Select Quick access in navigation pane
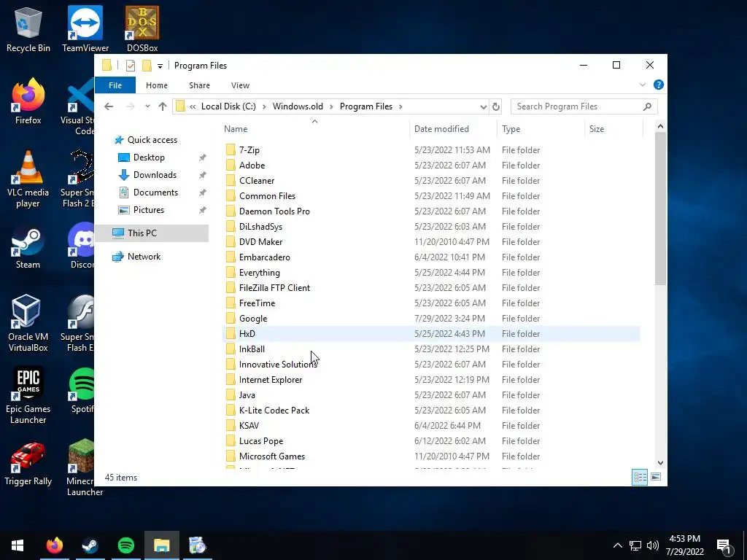This screenshot has width=747, height=560. tap(152, 139)
